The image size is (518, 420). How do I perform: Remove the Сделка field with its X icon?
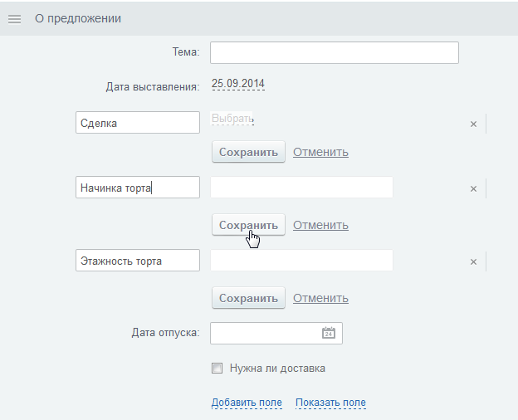click(x=473, y=124)
